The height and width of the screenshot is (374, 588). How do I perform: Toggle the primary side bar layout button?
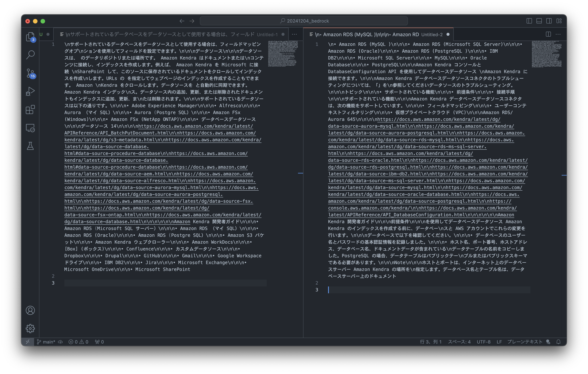(529, 21)
